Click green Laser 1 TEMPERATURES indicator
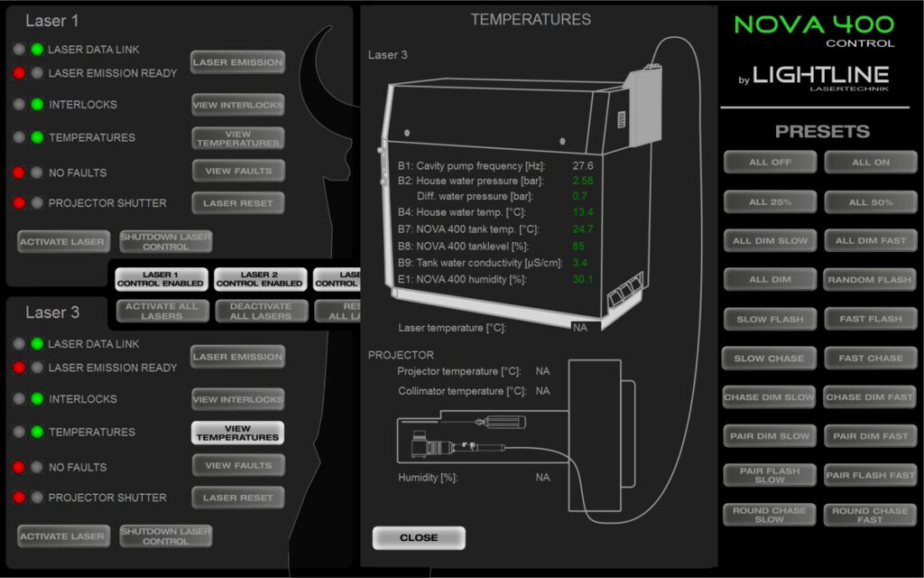 click(37, 137)
